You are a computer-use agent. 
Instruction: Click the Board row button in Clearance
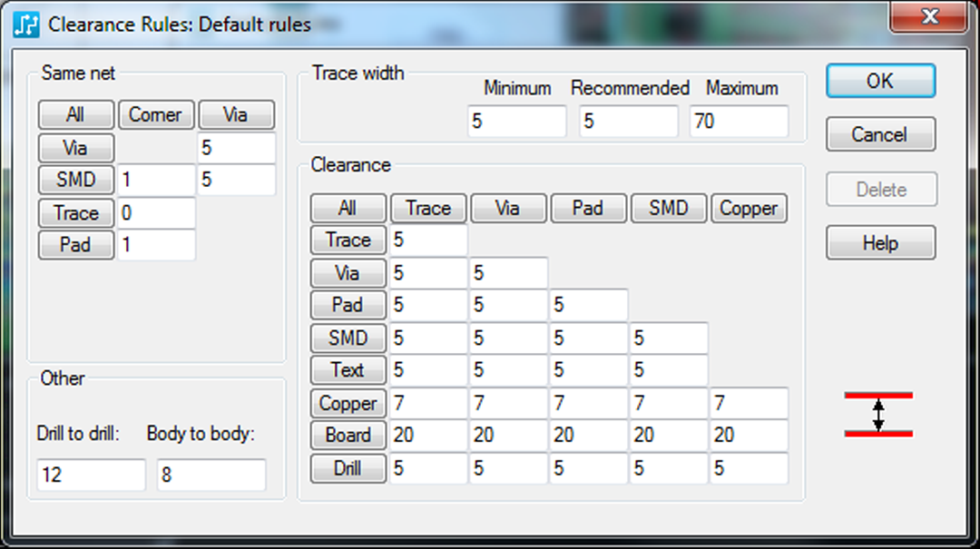pos(348,435)
